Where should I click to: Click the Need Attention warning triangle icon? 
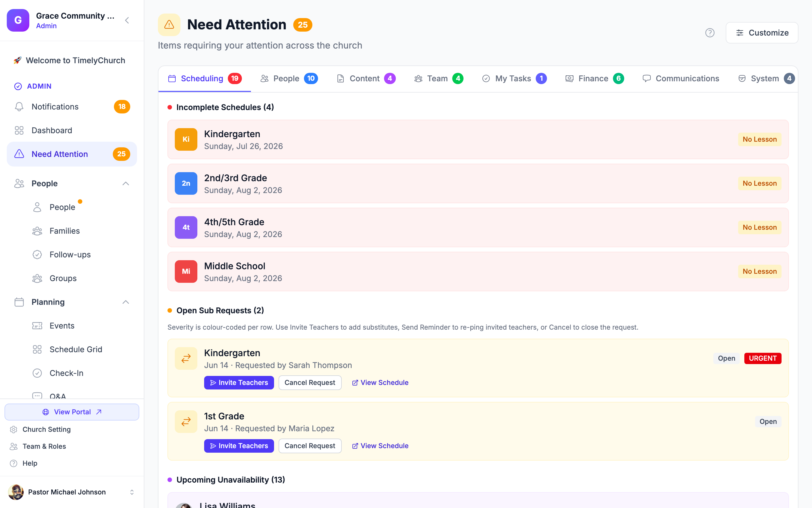[x=169, y=25]
